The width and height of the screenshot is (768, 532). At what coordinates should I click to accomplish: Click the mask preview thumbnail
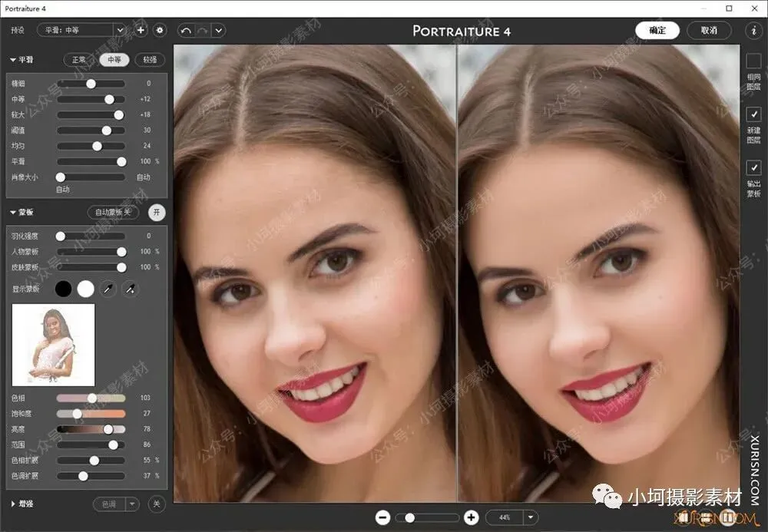coord(54,345)
